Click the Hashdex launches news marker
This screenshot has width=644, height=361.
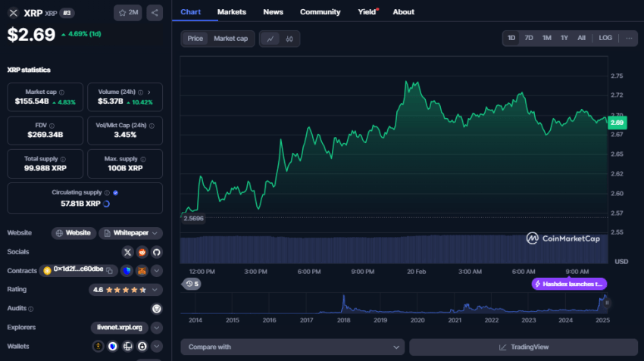click(x=569, y=284)
